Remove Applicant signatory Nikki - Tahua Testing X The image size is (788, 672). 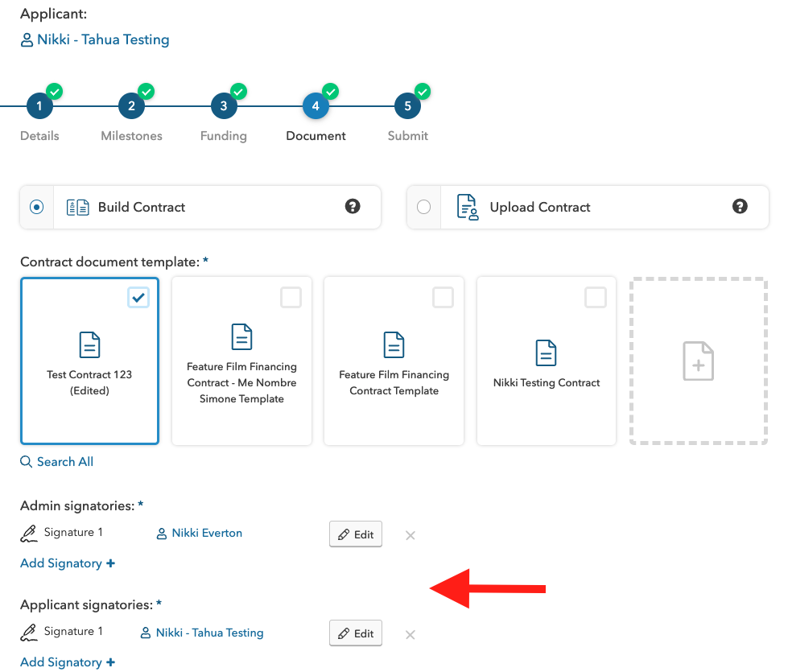click(x=410, y=634)
